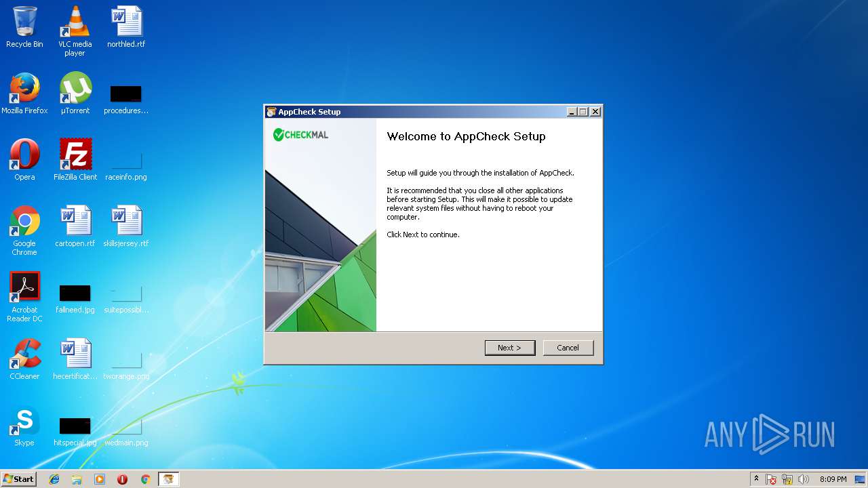Click 'Welcome to AppCheck Setup' heading
Screen dimensions: 868x488
click(x=466, y=136)
